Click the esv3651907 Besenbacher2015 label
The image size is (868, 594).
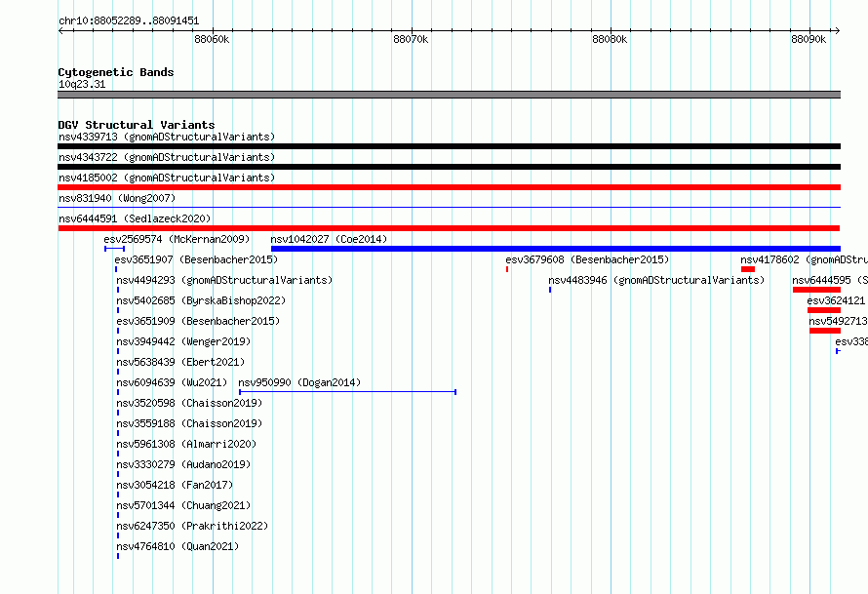pos(196,259)
